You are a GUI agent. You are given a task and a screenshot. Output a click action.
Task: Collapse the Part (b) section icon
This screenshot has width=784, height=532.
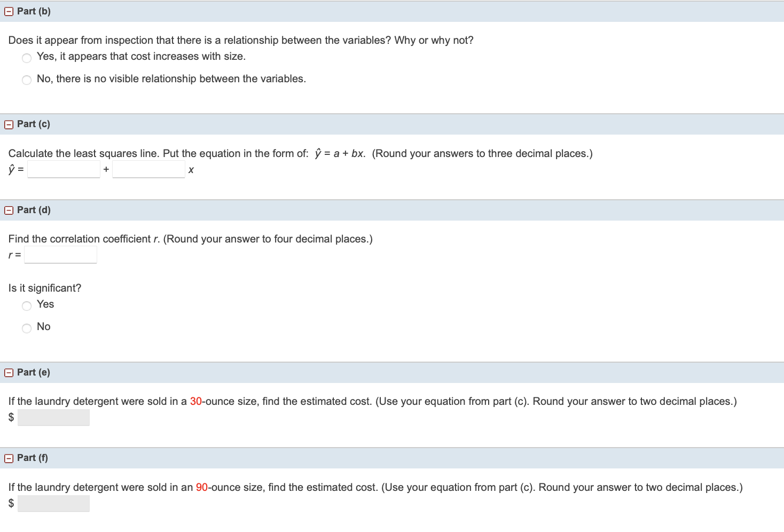(9, 12)
